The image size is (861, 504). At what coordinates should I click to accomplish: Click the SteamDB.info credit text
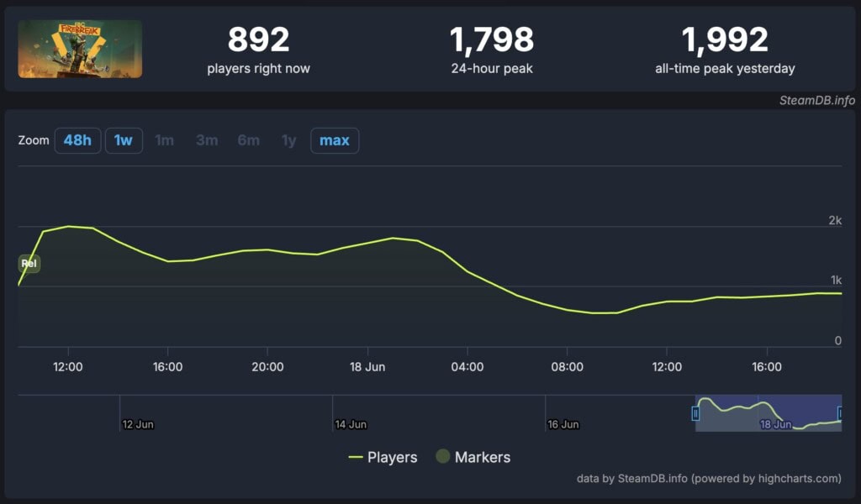pyautogui.click(x=817, y=100)
